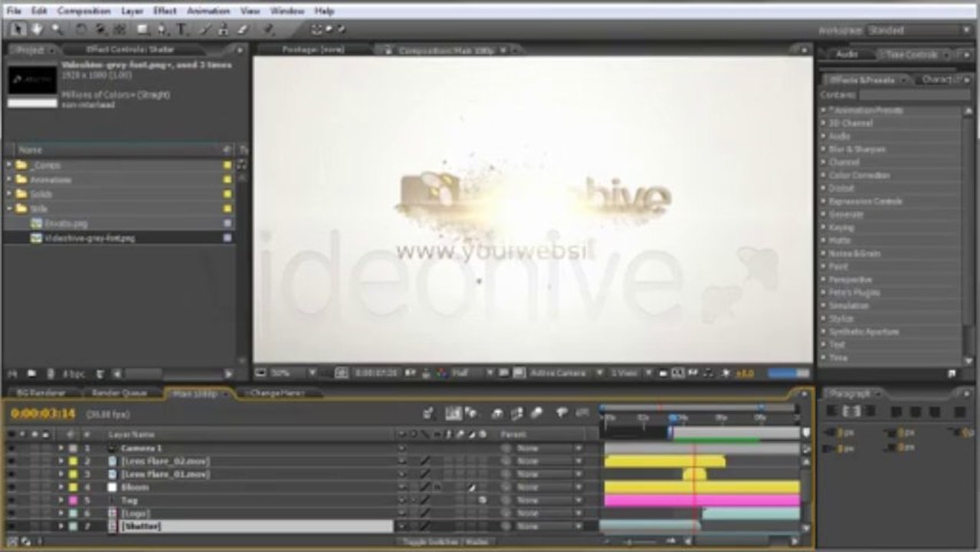The image size is (980, 552).
Task: Expand the Camera 1 layer properties
Action: tap(61, 448)
